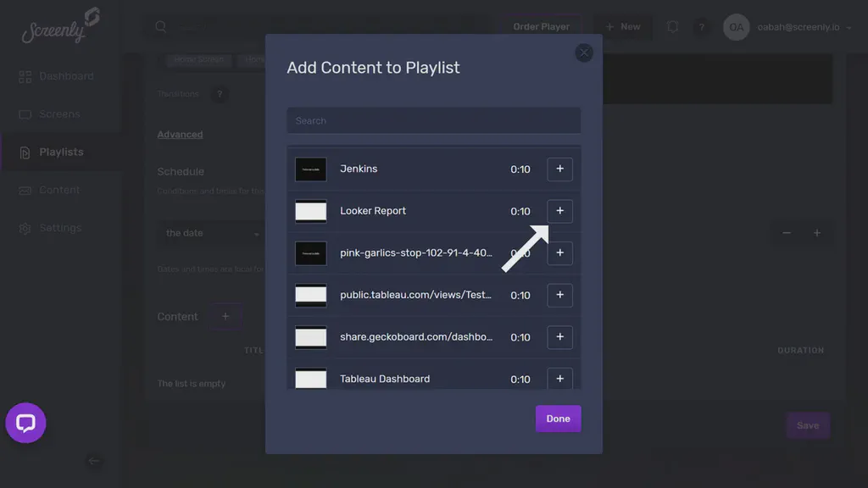868x488 pixels.
Task: Open the help question mark
Action: (701, 26)
